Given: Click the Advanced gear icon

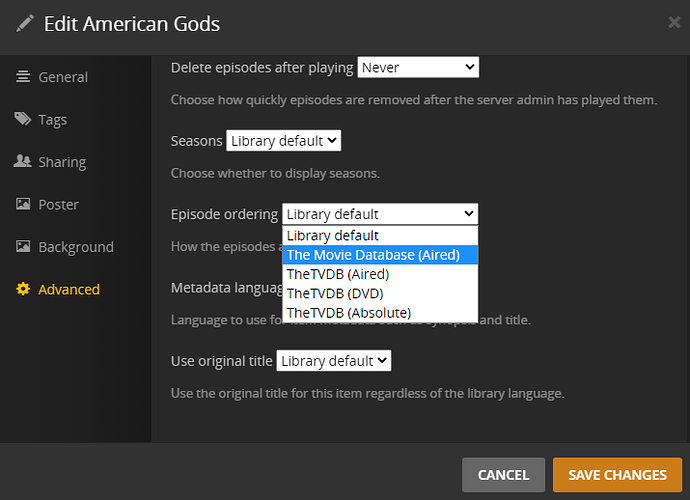Looking at the screenshot, I should (23, 289).
